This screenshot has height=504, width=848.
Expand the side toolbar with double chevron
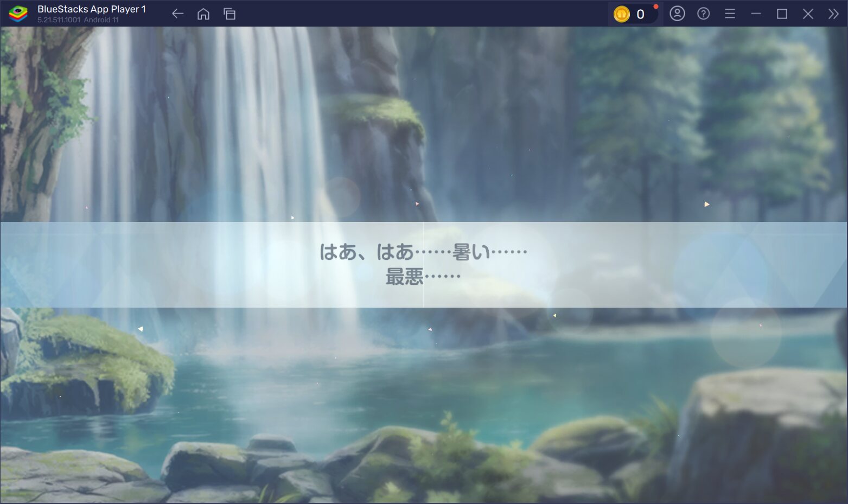(x=834, y=14)
